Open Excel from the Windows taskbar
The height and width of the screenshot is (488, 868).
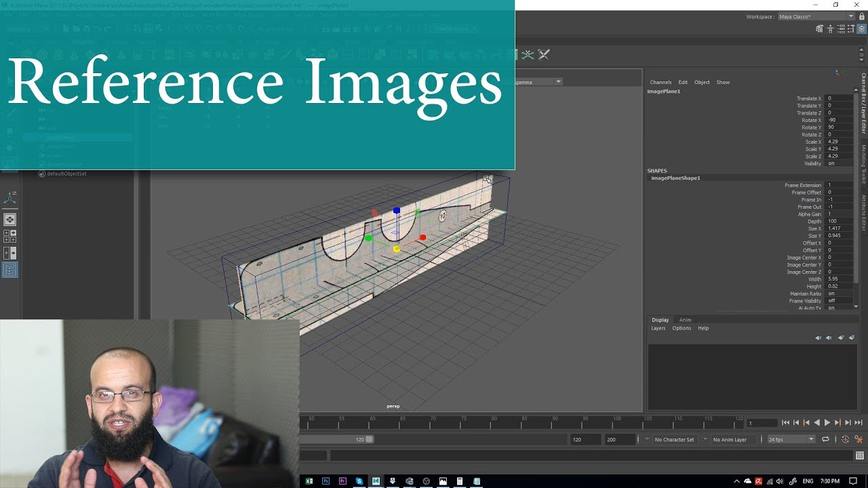click(x=309, y=481)
